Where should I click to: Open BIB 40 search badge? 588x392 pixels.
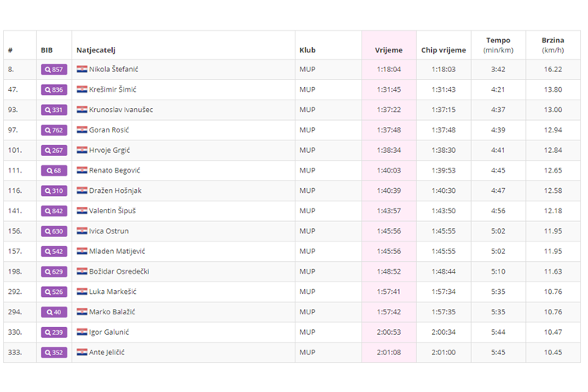(x=54, y=312)
